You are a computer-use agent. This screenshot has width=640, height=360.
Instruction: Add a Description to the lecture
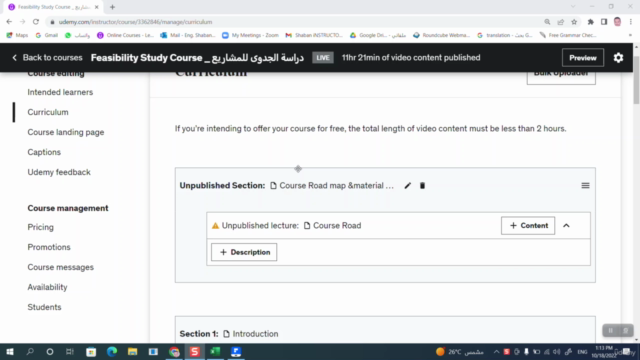[244, 252]
